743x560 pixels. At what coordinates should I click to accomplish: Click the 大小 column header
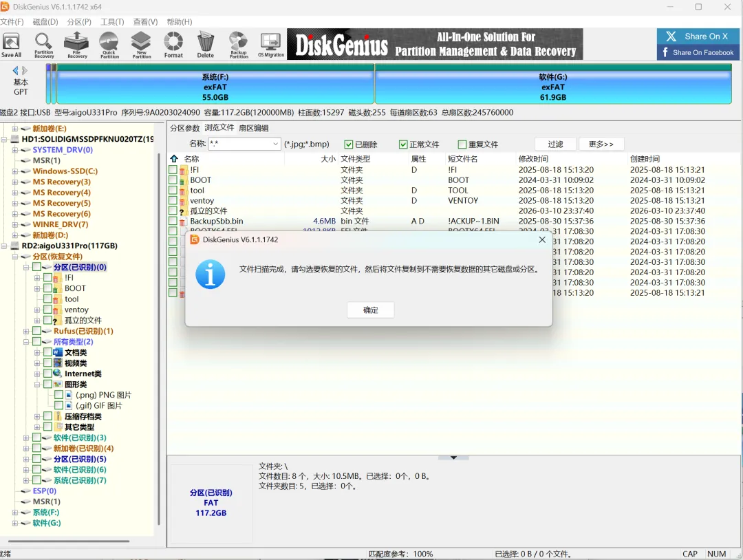point(328,159)
